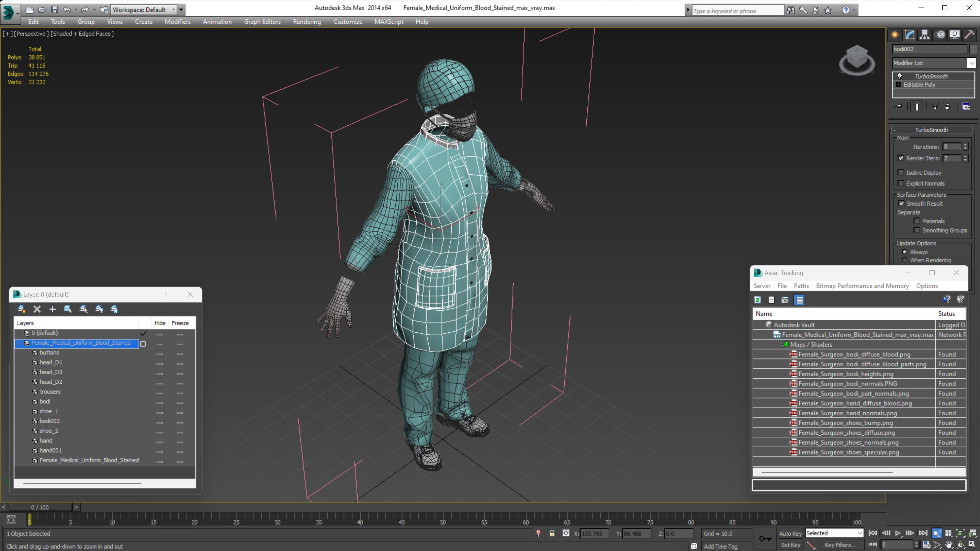Collapse the TurboSmooth rollout header
This screenshot has width=980, height=551.
(x=931, y=130)
